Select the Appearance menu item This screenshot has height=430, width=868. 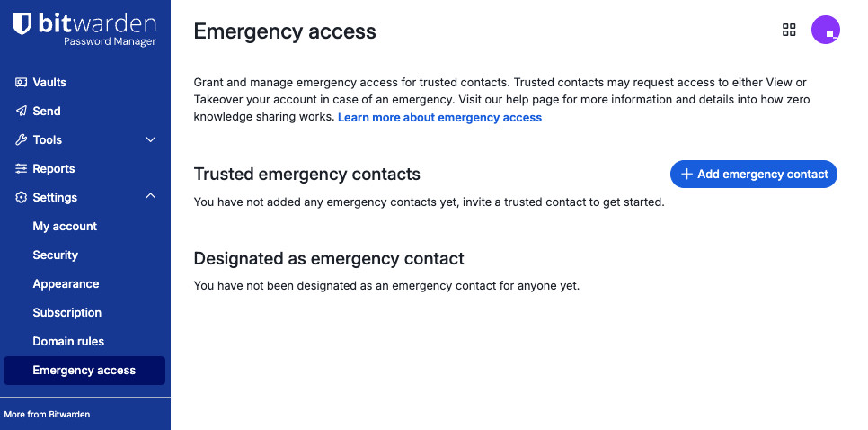(x=66, y=283)
